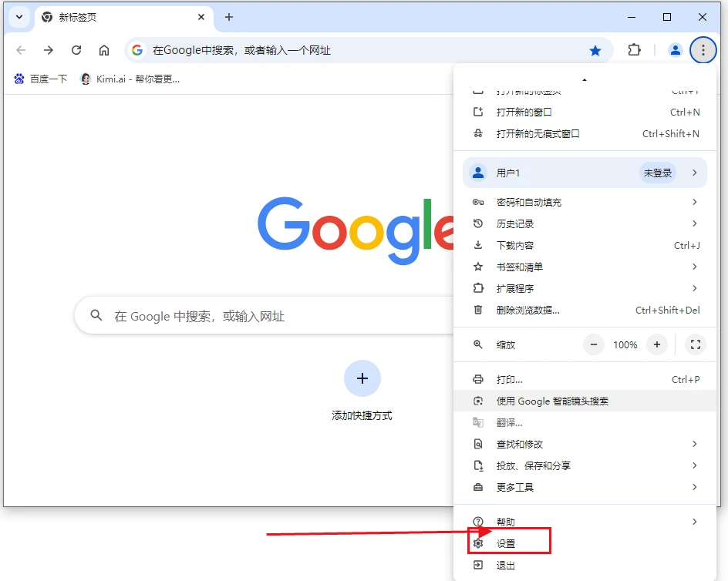Decrease zoom with the minus button
The height and width of the screenshot is (581, 728).
click(x=593, y=344)
